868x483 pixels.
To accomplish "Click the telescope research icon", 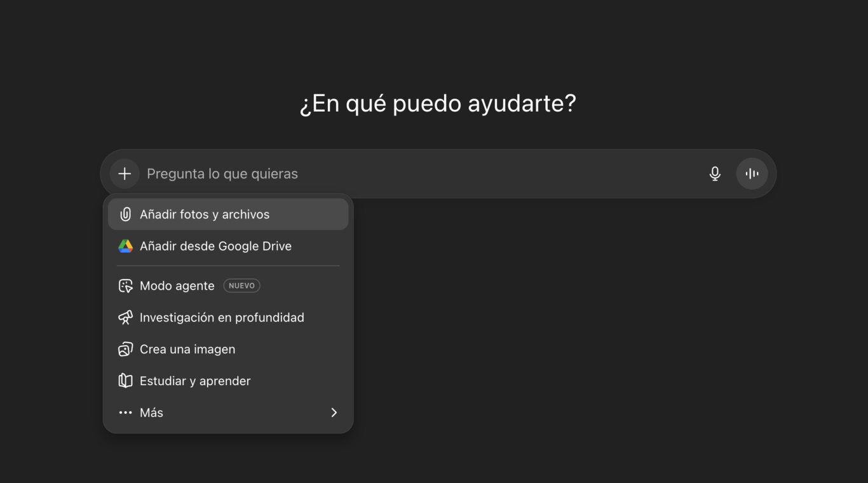I will [126, 318].
